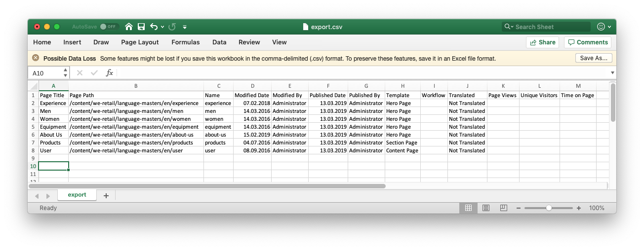The image size is (644, 250).
Task: Click the Section Page template cell
Action: 402,143
